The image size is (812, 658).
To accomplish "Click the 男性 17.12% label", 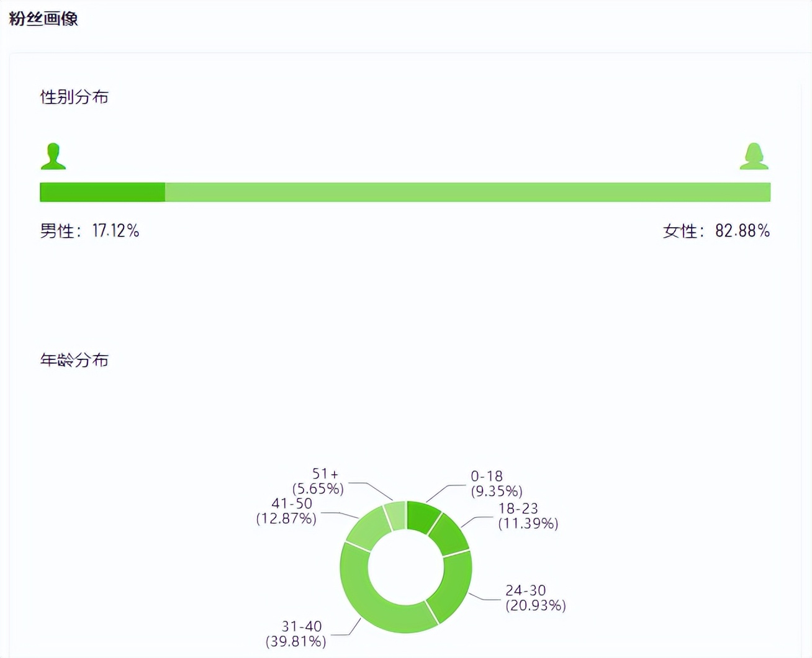I will pos(89,231).
